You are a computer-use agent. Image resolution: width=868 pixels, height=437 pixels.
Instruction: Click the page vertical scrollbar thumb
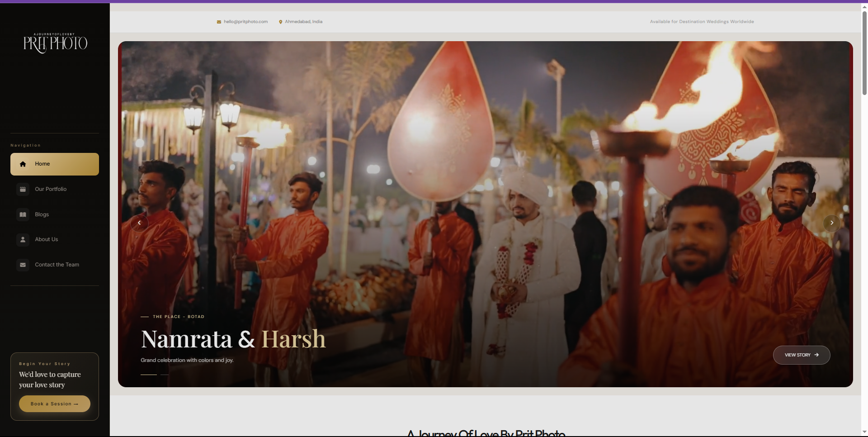pos(864,52)
